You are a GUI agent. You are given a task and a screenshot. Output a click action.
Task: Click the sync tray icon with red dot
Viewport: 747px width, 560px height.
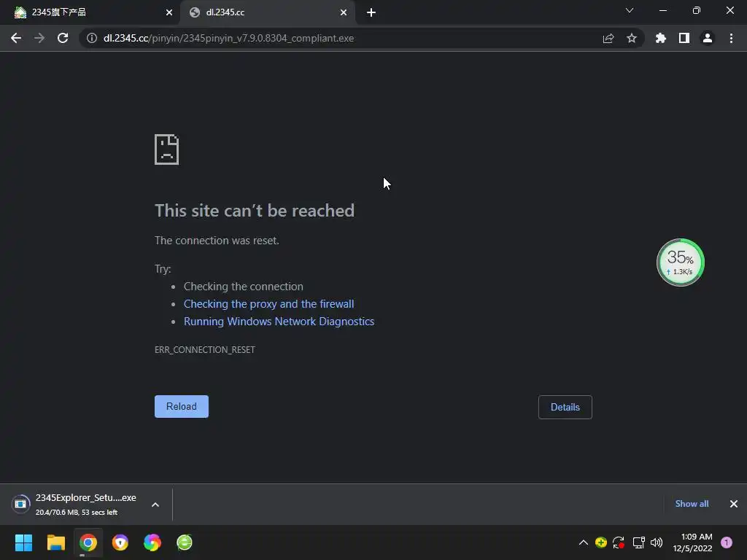pyautogui.click(x=619, y=542)
